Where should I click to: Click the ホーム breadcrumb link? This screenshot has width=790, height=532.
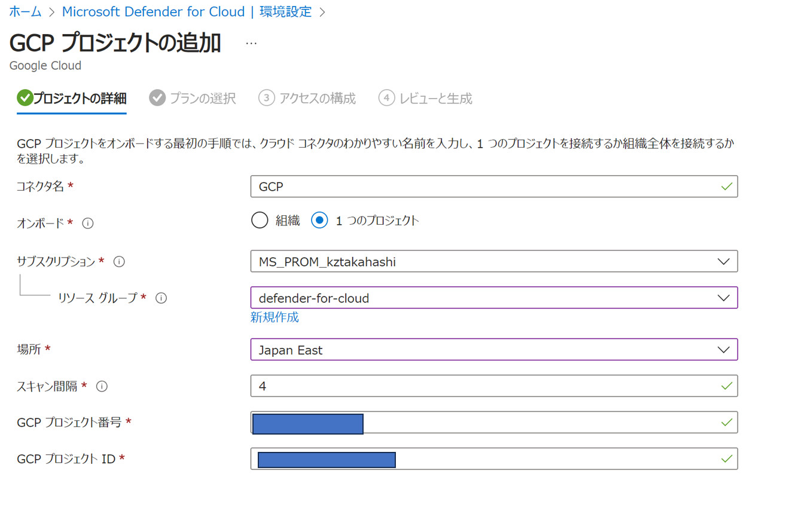pyautogui.click(x=25, y=11)
